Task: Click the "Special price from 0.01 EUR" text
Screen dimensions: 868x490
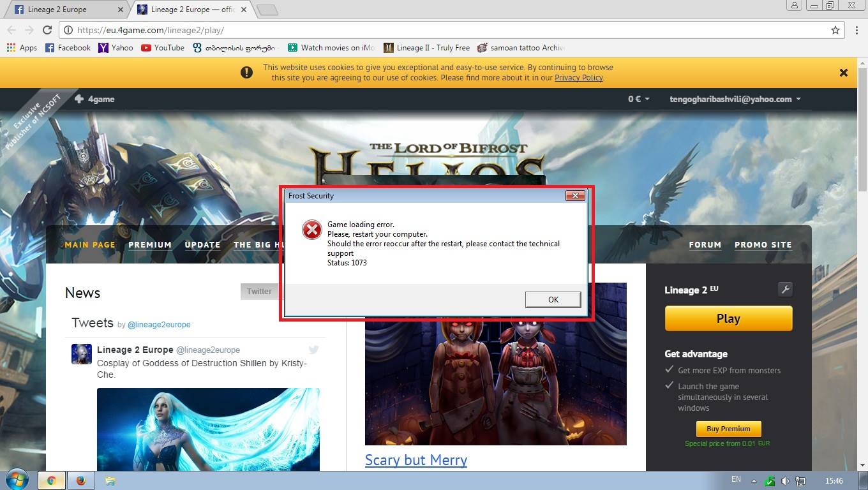Action: (x=727, y=443)
